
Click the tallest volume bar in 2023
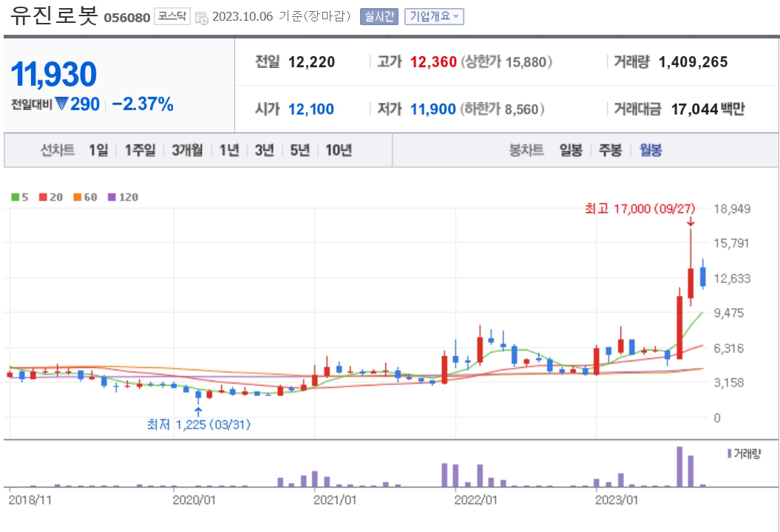pyautogui.click(x=679, y=467)
